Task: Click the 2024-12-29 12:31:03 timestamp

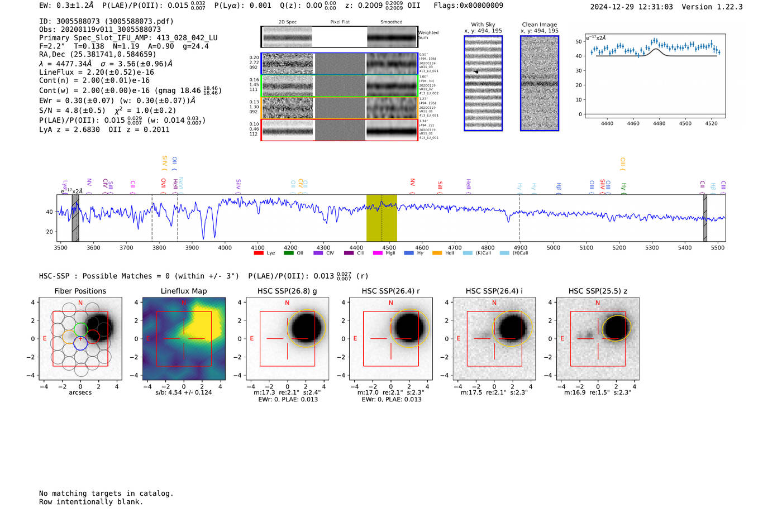Action: [632, 7]
